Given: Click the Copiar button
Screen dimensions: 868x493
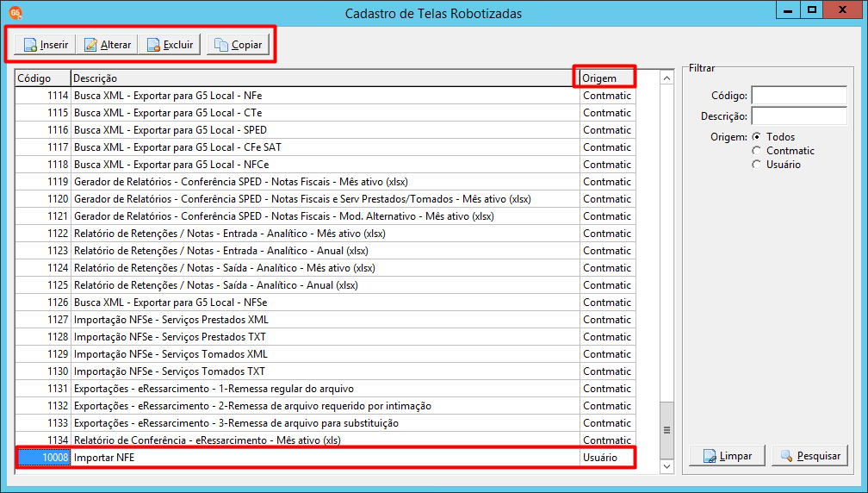Looking at the screenshot, I should click(238, 44).
